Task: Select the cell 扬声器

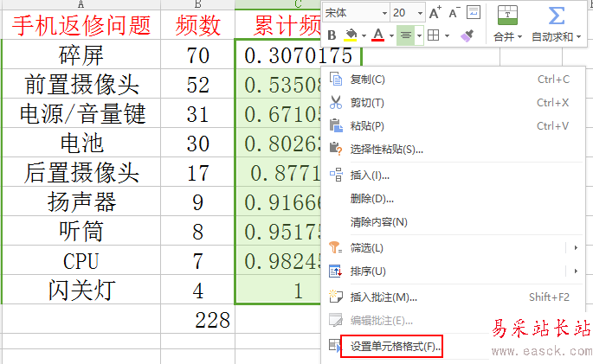Action: [x=81, y=201]
